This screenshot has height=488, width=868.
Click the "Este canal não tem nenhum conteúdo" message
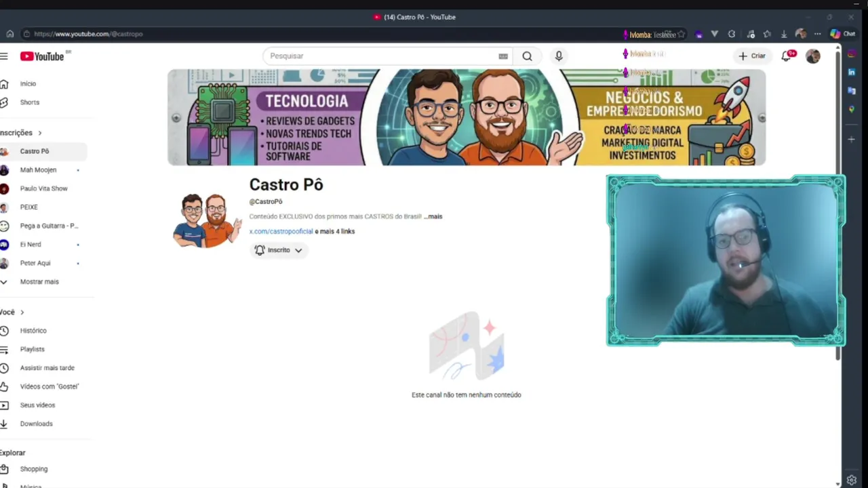[x=467, y=394]
